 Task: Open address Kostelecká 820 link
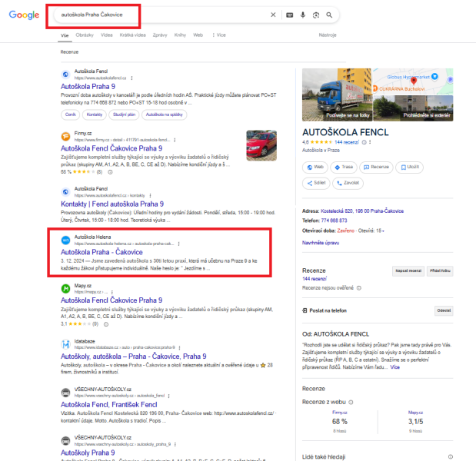coord(362,211)
